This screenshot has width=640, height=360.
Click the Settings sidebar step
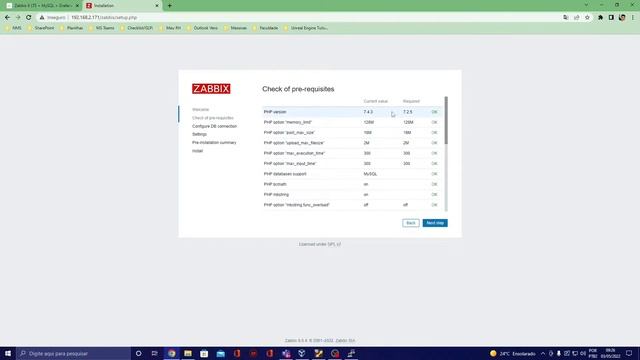coord(199,134)
